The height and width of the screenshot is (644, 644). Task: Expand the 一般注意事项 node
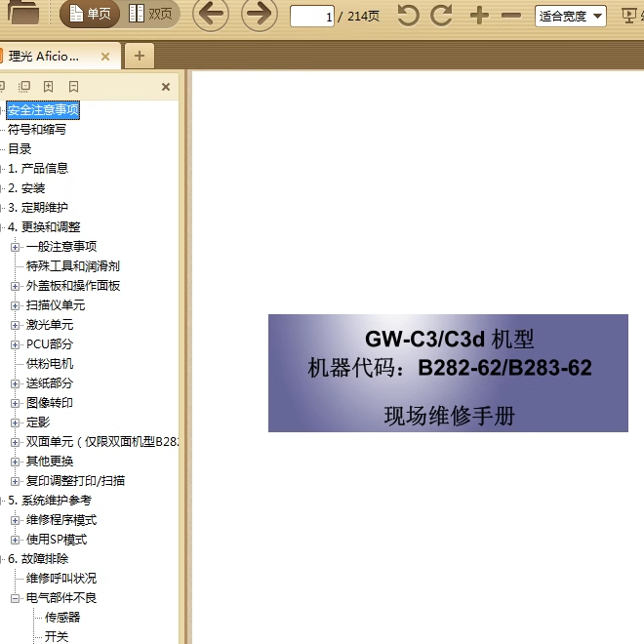click(x=15, y=247)
